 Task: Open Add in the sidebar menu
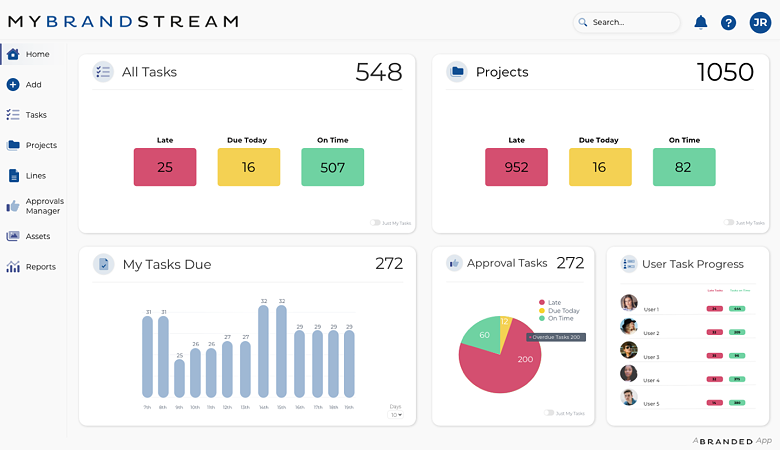(x=33, y=85)
